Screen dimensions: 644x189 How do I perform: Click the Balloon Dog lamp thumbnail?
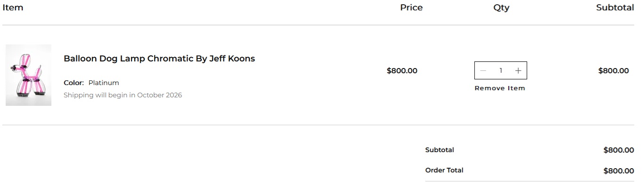[28, 75]
